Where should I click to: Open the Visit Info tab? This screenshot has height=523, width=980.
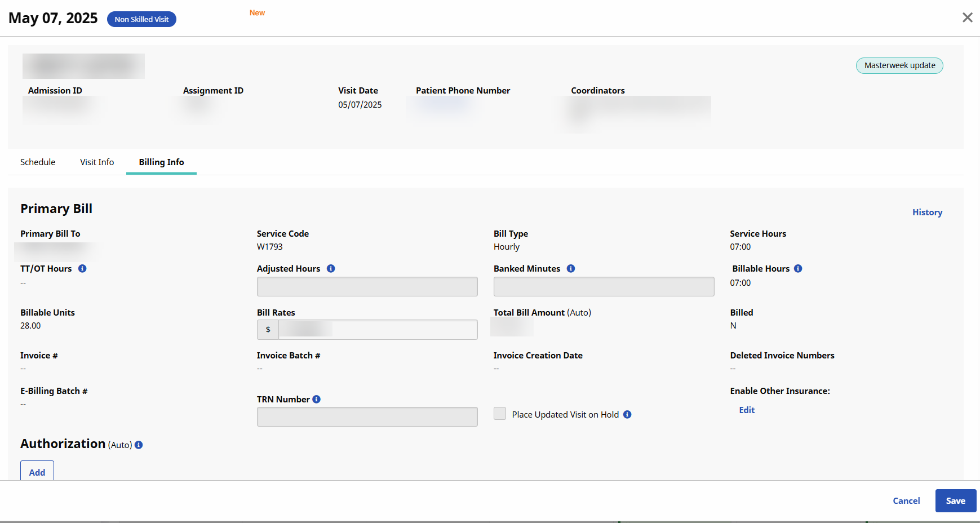97,162
